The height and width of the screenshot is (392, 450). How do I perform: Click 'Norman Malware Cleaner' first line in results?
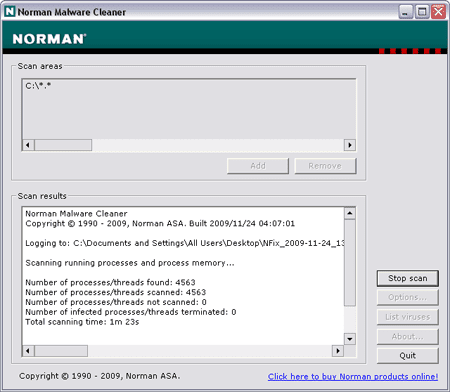(x=76, y=214)
